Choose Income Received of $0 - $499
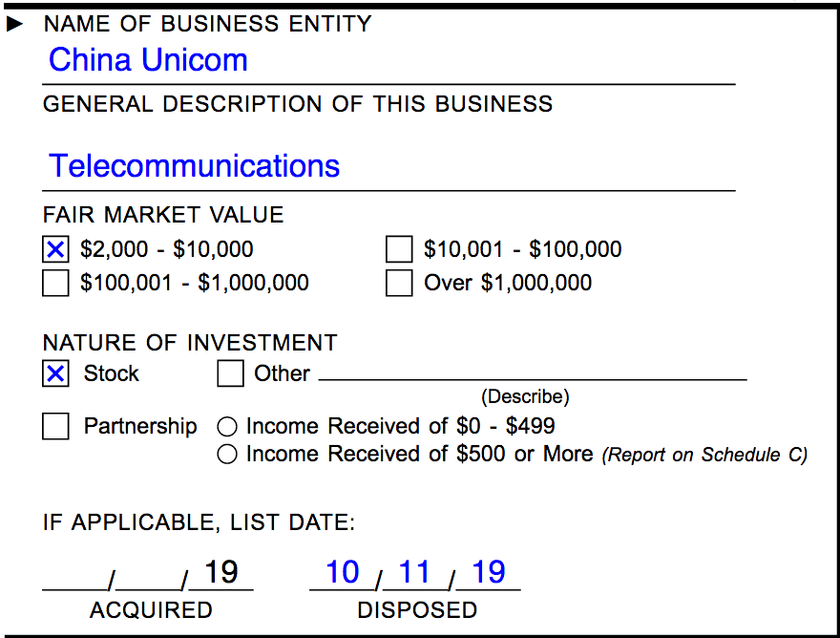The image size is (840, 638). click(227, 427)
